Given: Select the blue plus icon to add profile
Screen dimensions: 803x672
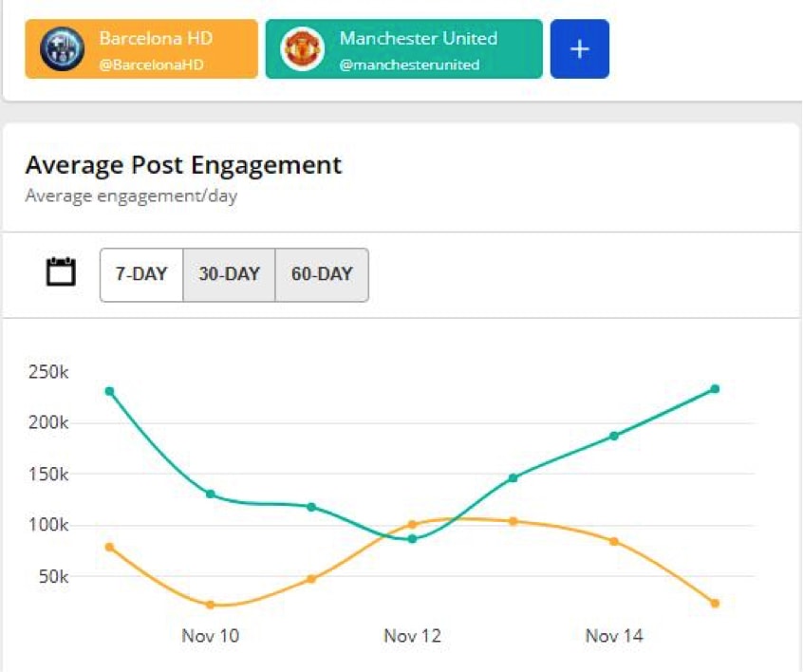Looking at the screenshot, I should (580, 48).
